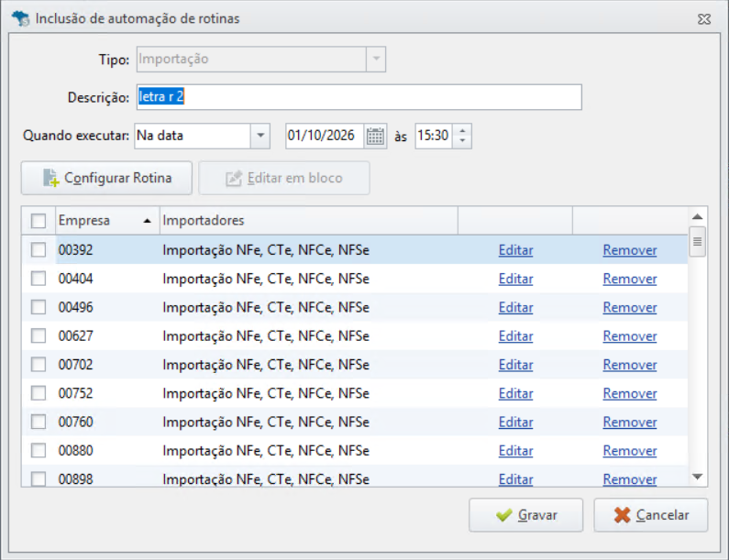Screen dimensions: 729x560
Task: Select the row with Empresa 00760
Action: (x=355, y=422)
